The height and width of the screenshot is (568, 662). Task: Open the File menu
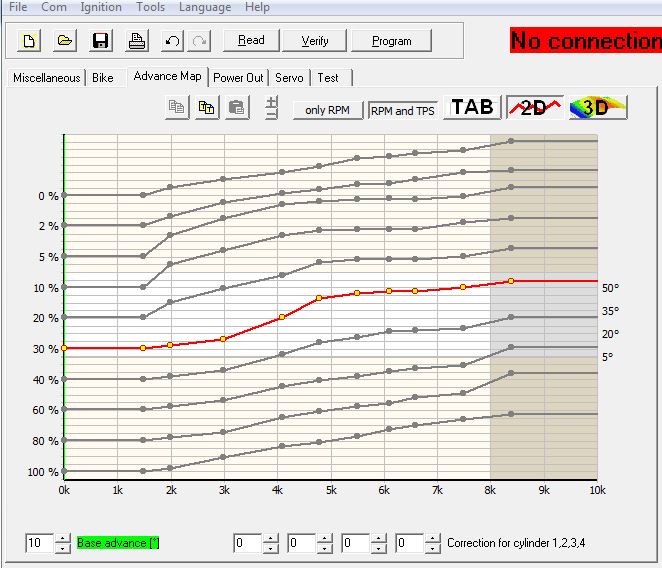pyautogui.click(x=18, y=7)
